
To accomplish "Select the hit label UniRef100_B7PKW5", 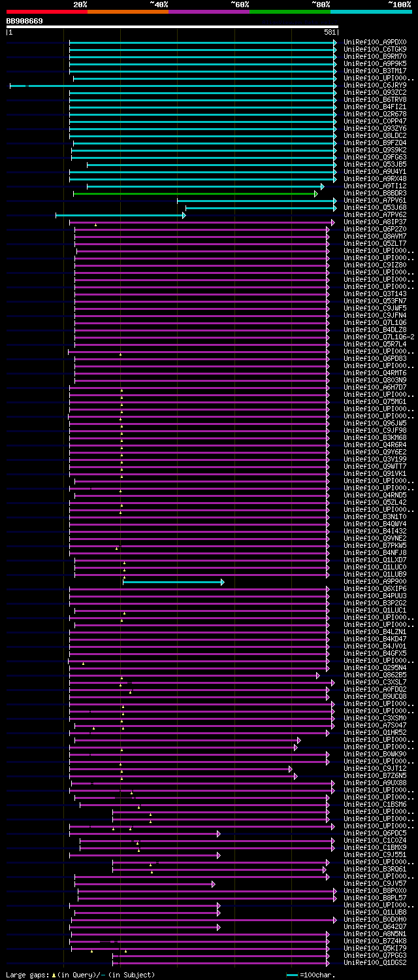I will point(375,546).
